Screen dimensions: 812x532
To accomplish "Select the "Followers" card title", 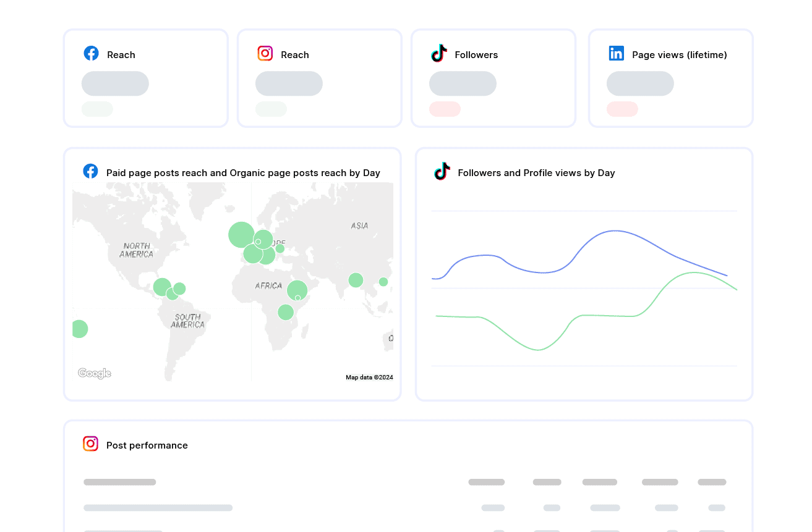I will tap(476, 55).
